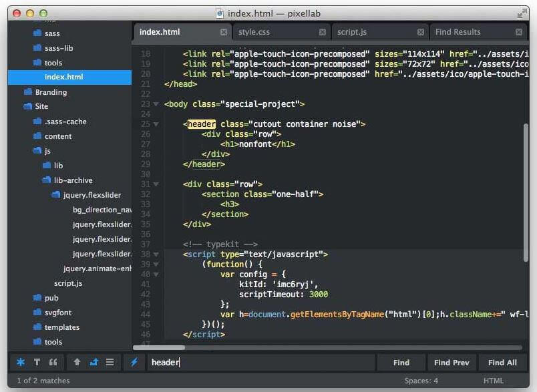This screenshot has height=392, width=537.
Task: Click the Spaces: 4 indentation setting
Action: 421,381
